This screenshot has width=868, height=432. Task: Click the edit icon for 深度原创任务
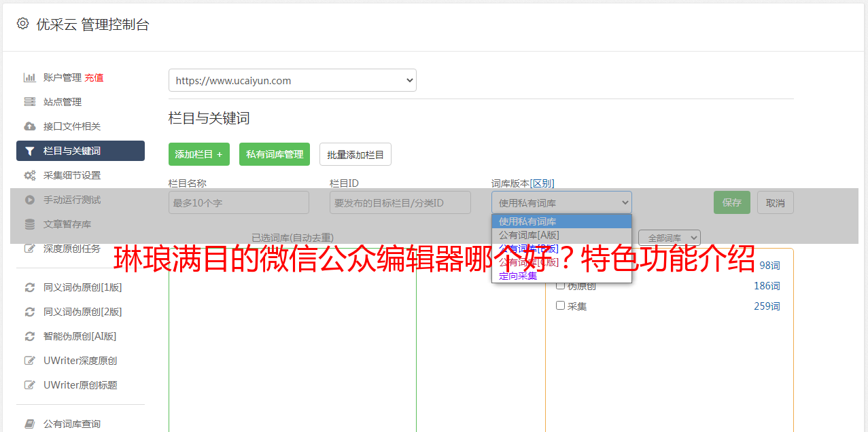coord(29,249)
